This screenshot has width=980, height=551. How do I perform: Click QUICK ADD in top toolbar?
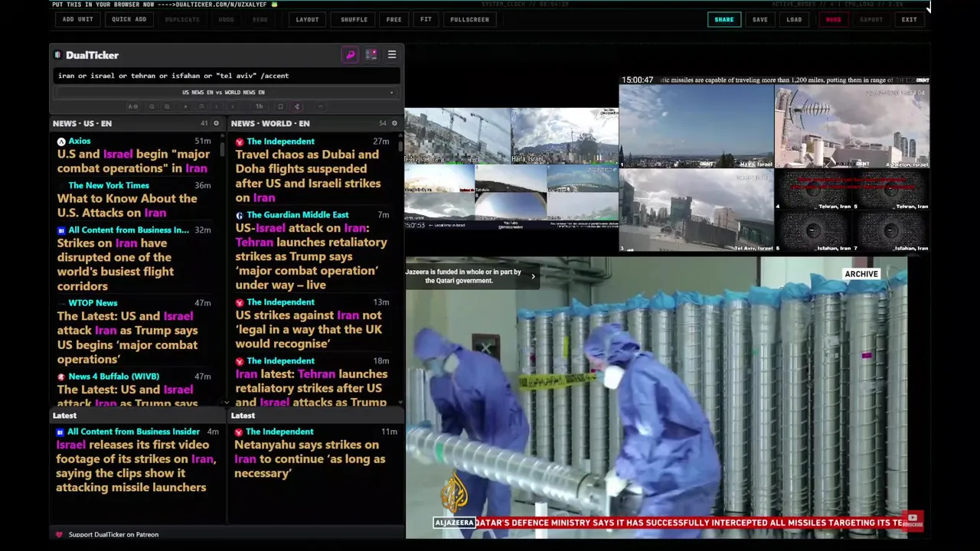(x=129, y=19)
